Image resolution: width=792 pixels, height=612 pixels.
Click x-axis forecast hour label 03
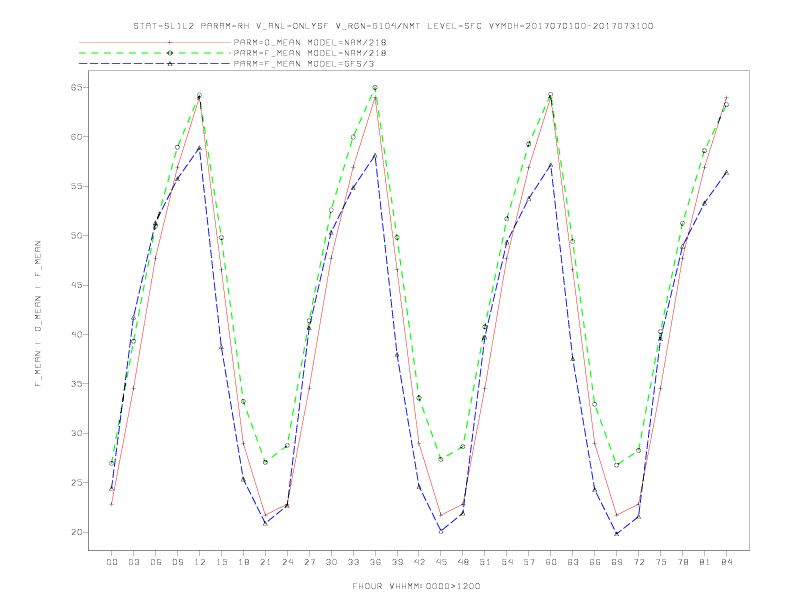133,562
